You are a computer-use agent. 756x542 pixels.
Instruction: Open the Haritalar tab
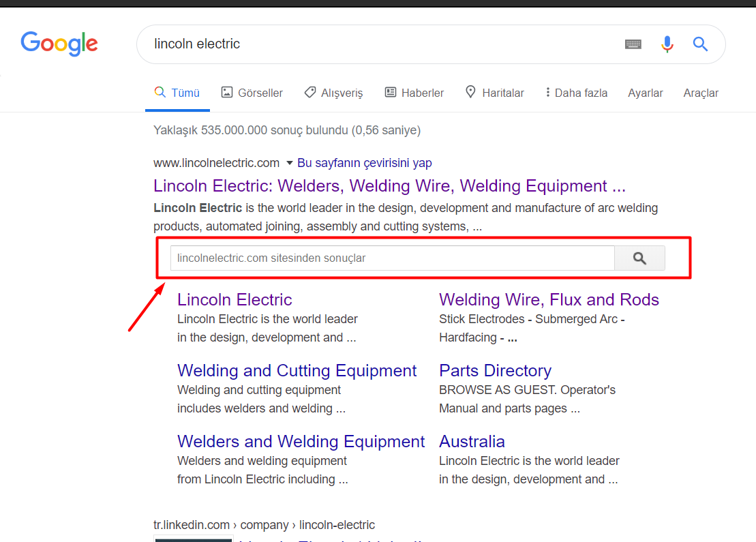click(x=495, y=93)
